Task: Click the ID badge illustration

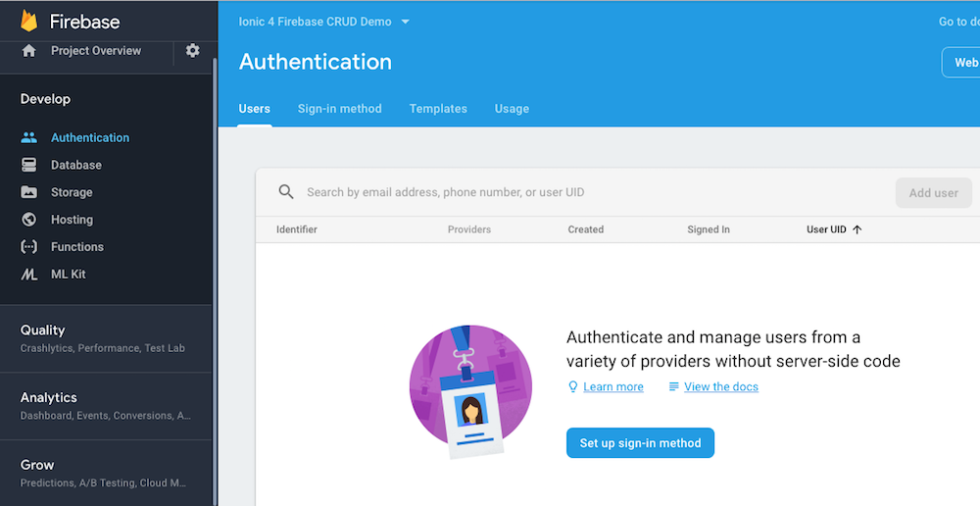Action: 470,392
